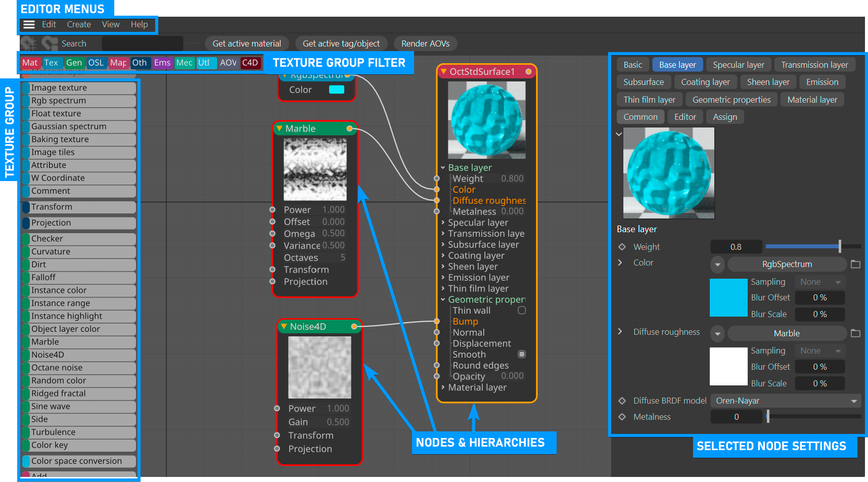Click the Omega input pin on Marble
Viewport: 868px width, 482px height.
point(272,234)
